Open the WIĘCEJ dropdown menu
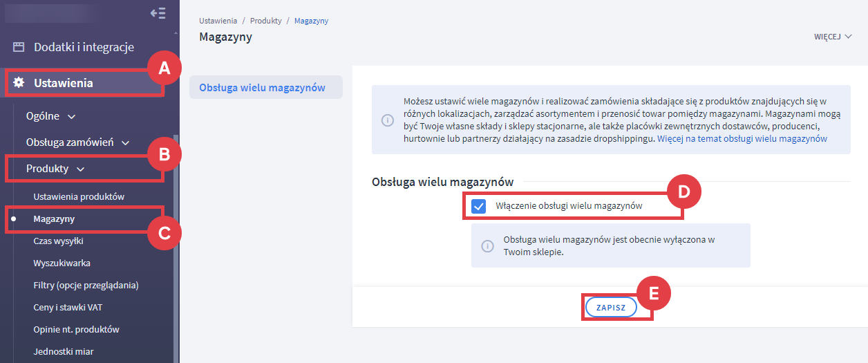Screen dimensions: 868x363 (x=832, y=37)
